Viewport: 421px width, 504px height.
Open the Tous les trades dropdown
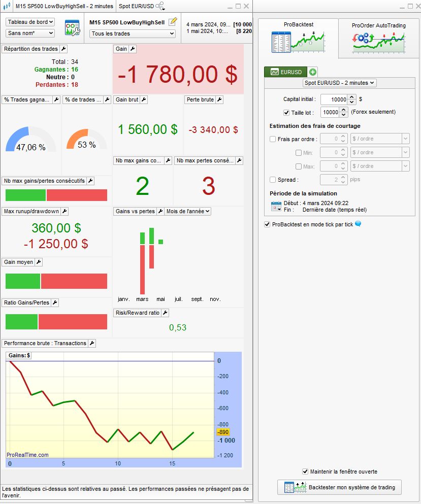[x=133, y=33]
